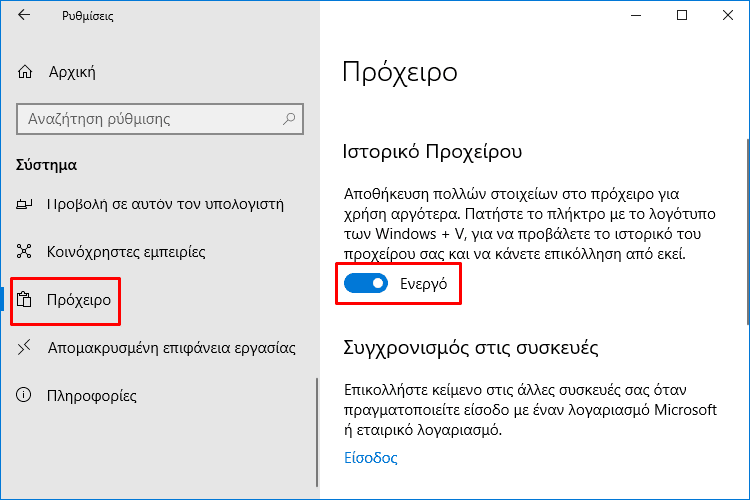The height and width of the screenshot is (500, 750).
Task: Click the info icon beside Πληροφορίες
Action: [24, 395]
